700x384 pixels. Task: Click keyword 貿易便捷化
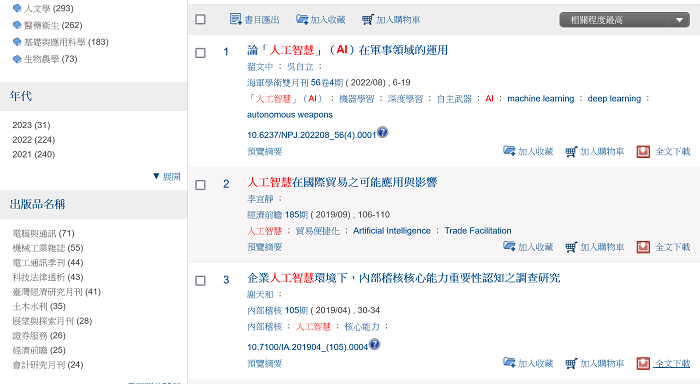click(x=317, y=231)
